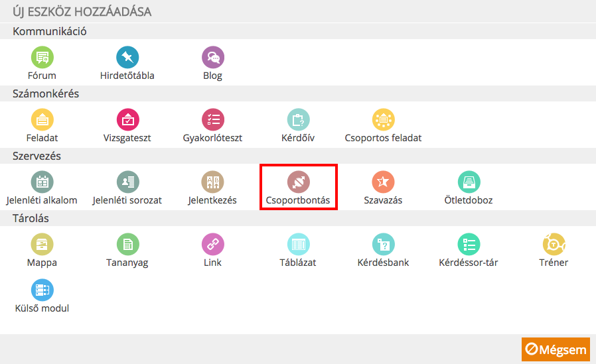596x364 pixels.
Task: Pick the Gyakorlóteszt checklist icon
Action: (213, 119)
